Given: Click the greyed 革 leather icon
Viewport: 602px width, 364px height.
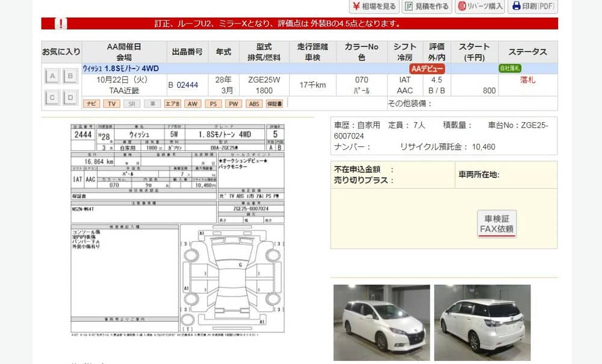Looking at the screenshot, I should pos(152,103).
